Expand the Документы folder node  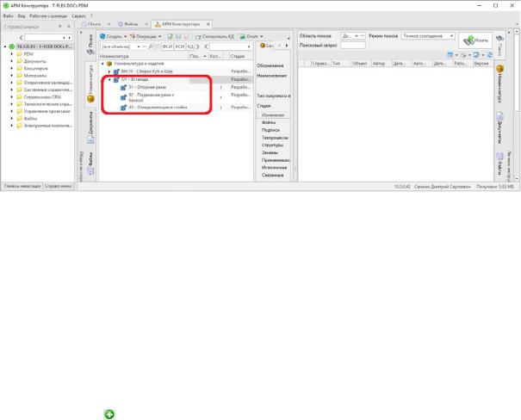tap(12, 61)
